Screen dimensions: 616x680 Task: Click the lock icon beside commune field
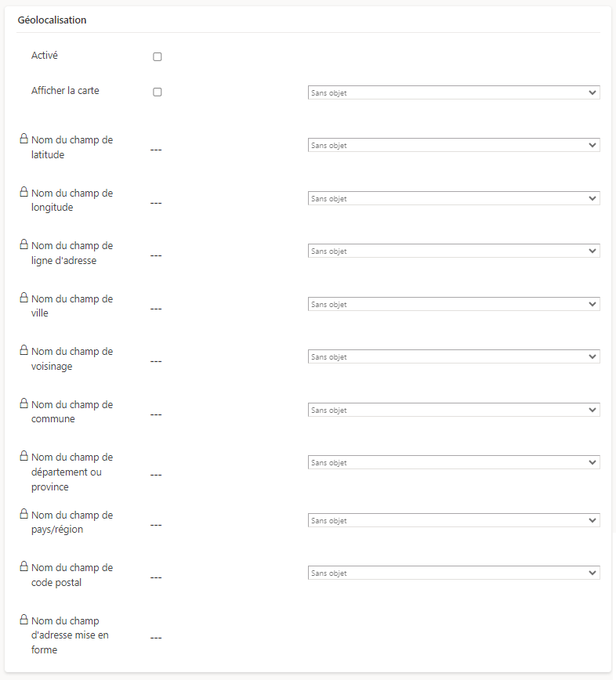[x=24, y=403]
